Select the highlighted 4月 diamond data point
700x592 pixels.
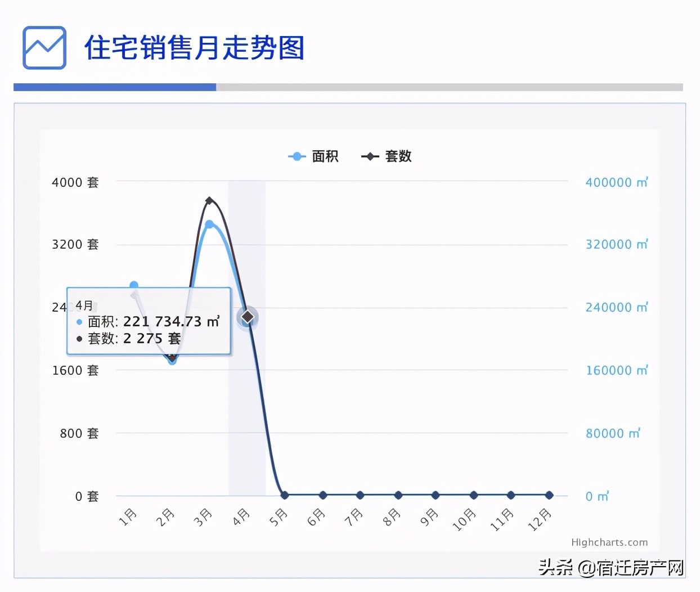pos(246,317)
